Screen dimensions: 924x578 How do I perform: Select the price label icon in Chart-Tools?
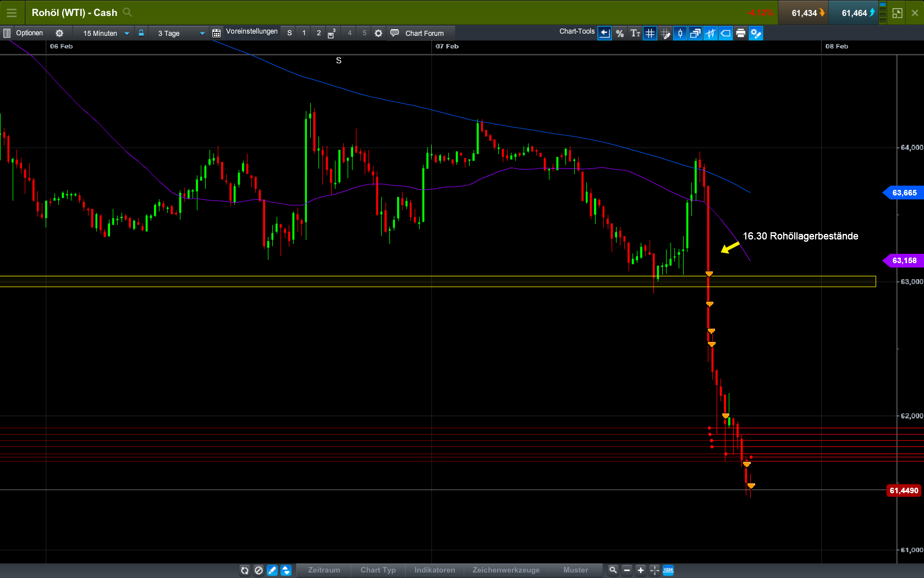[x=725, y=33]
